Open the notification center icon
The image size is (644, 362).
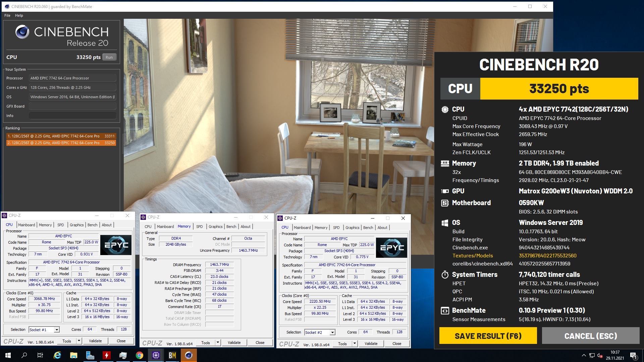pyautogui.click(x=633, y=355)
